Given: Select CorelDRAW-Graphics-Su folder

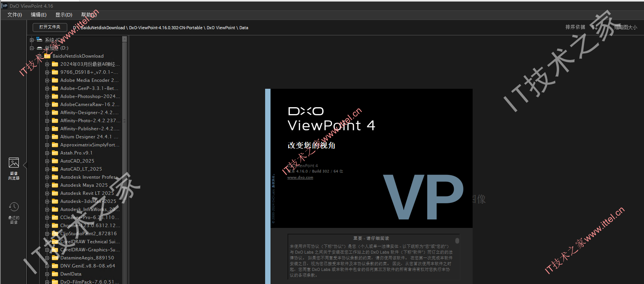Looking at the screenshot, I should point(90,250).
